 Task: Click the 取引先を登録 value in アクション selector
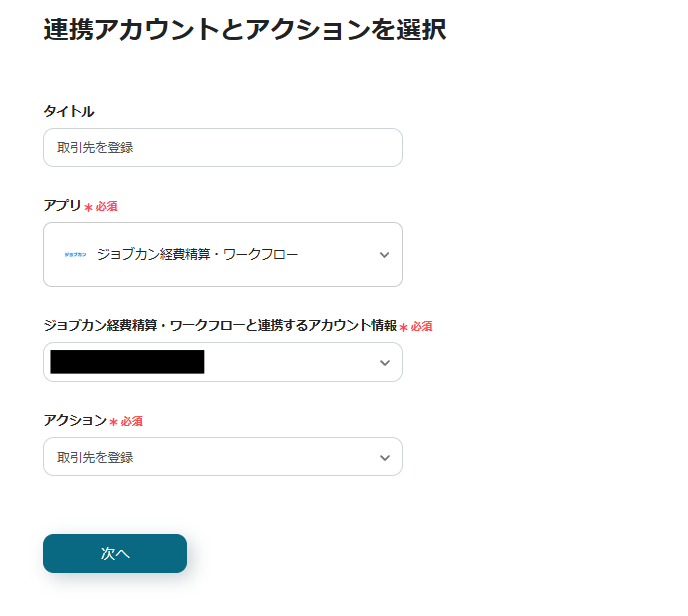95,458
